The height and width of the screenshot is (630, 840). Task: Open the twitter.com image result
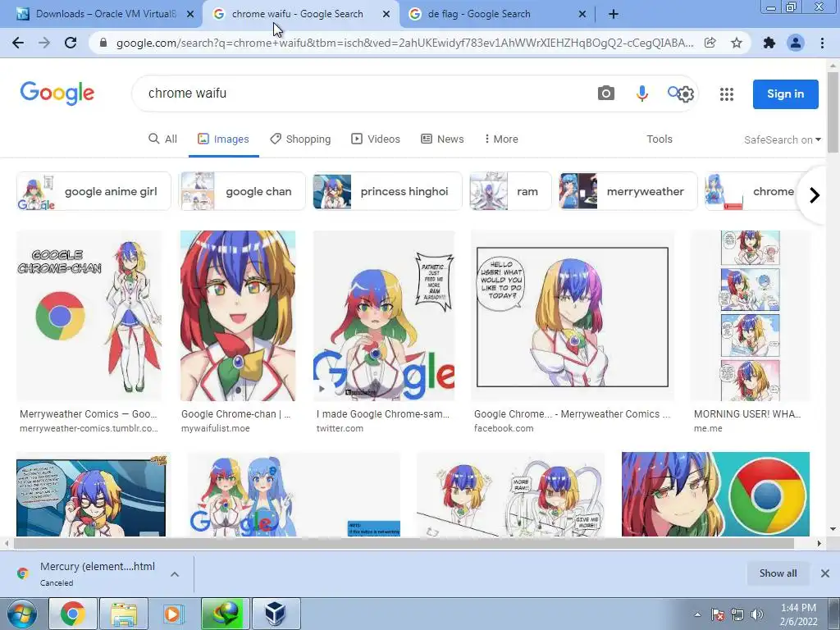tap(384, 316)
